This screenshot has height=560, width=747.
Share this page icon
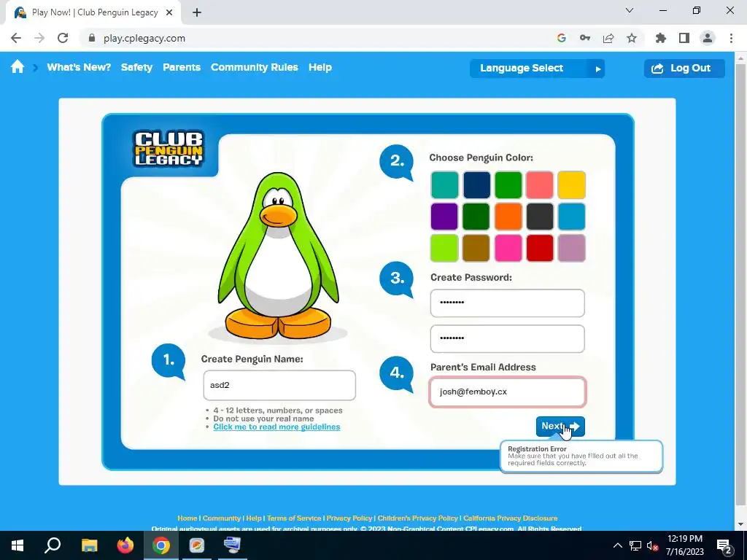pyautogui.click(x=608, y=38)
